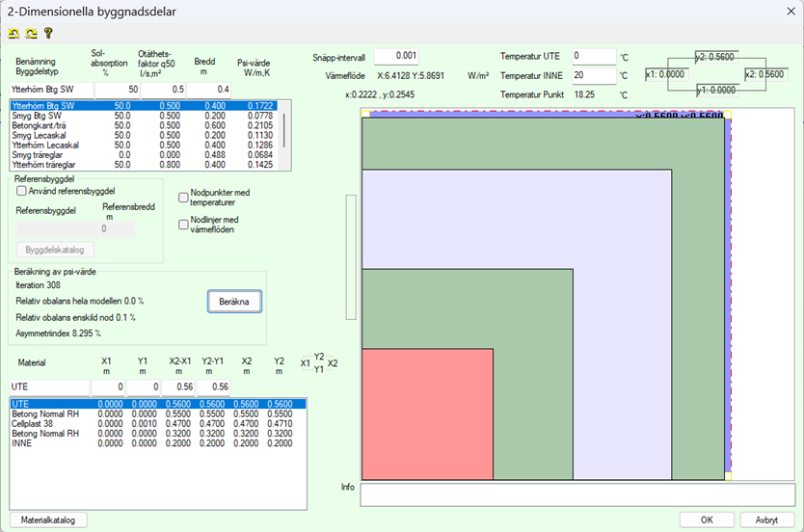
Task: Toggle 'Nodpunkter med temperaturer' checkbox
Action: coord(184,198)
